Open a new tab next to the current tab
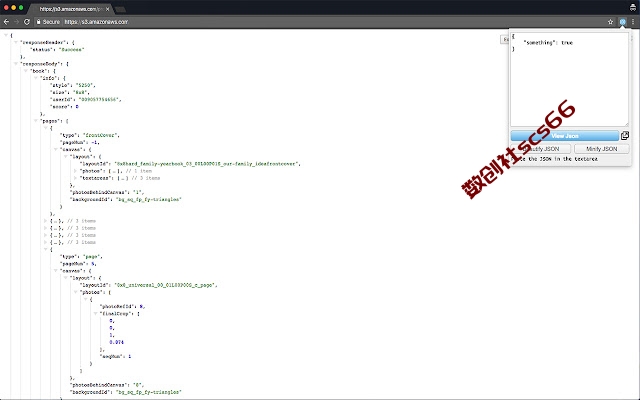Image resolution: width=640 pixels, height=400 pixels. [120, 9]
